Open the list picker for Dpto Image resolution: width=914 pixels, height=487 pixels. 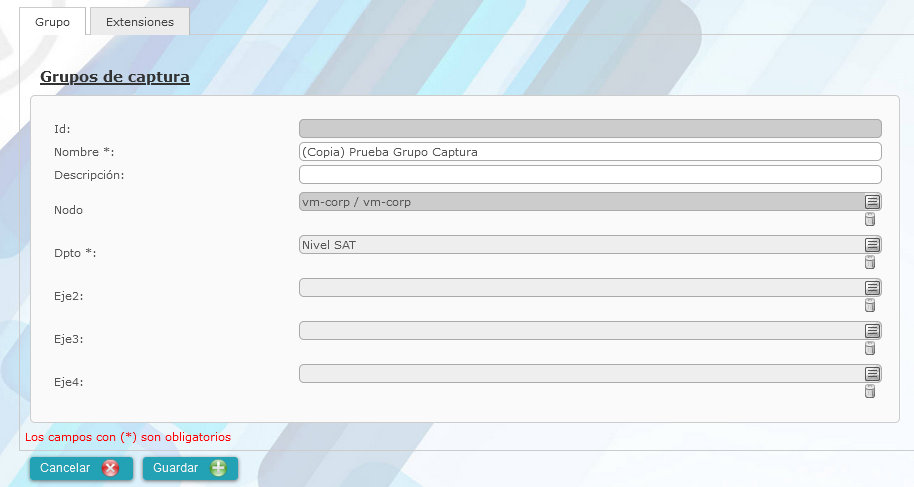pos(872,245)
